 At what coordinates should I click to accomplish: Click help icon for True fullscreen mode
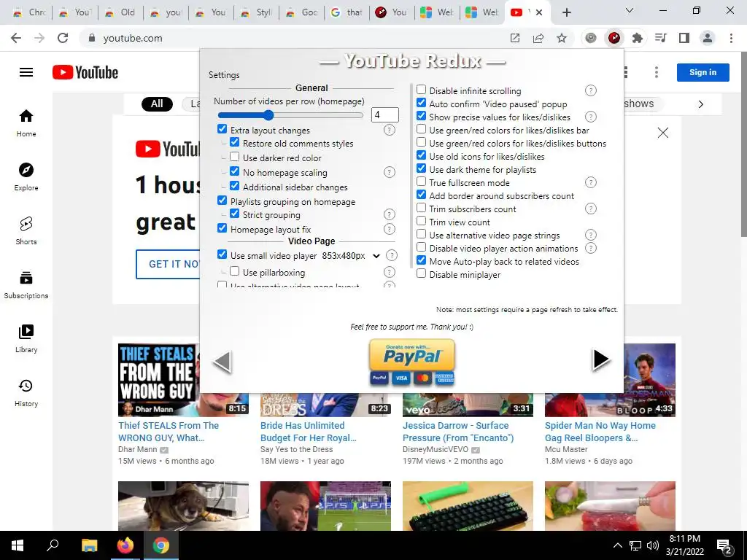click(x=590, y=182)
